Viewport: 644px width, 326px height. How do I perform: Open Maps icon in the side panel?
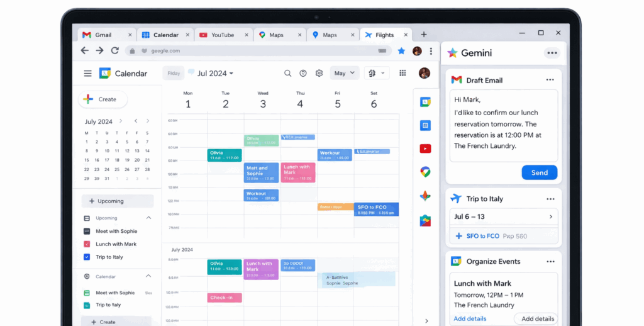click(425, 172)
